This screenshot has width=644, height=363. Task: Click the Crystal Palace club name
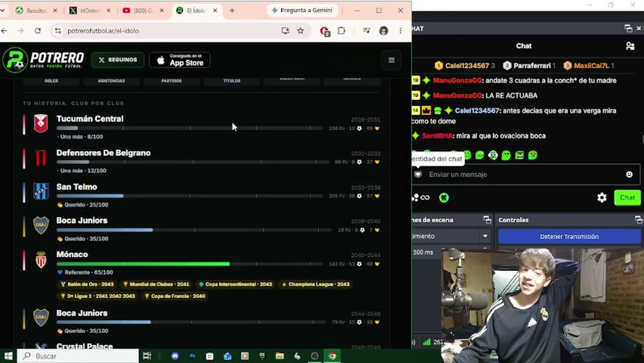click(84, 346)
